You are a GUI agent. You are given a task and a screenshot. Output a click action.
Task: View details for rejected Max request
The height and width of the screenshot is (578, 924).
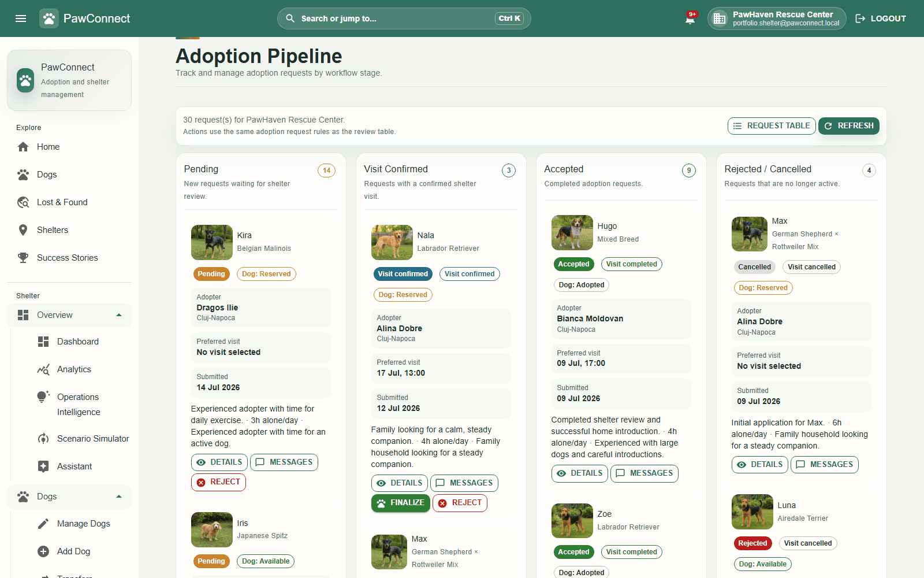(759, 465)
